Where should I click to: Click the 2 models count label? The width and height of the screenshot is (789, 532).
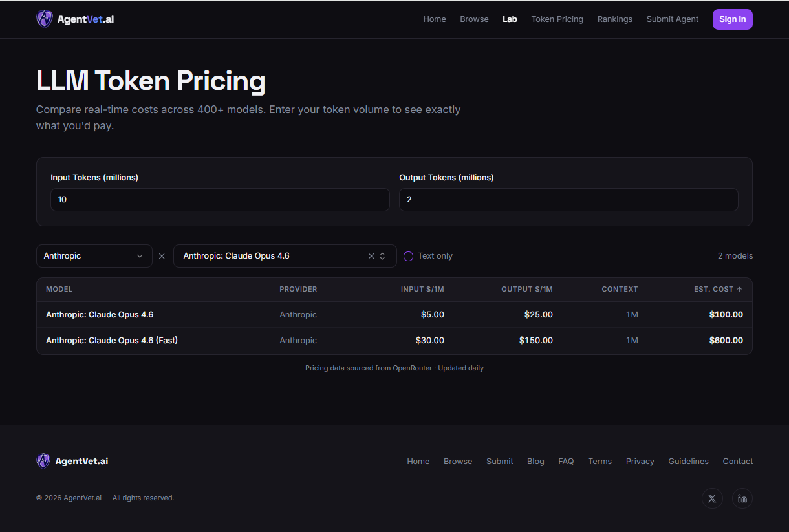[x=735, y=256]
